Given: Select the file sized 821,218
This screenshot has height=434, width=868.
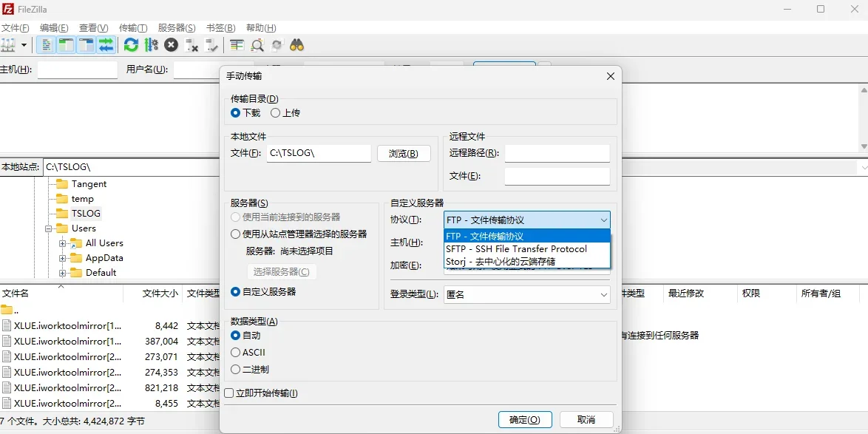Looking at the screenshot, I should click(x=111, y=387).
